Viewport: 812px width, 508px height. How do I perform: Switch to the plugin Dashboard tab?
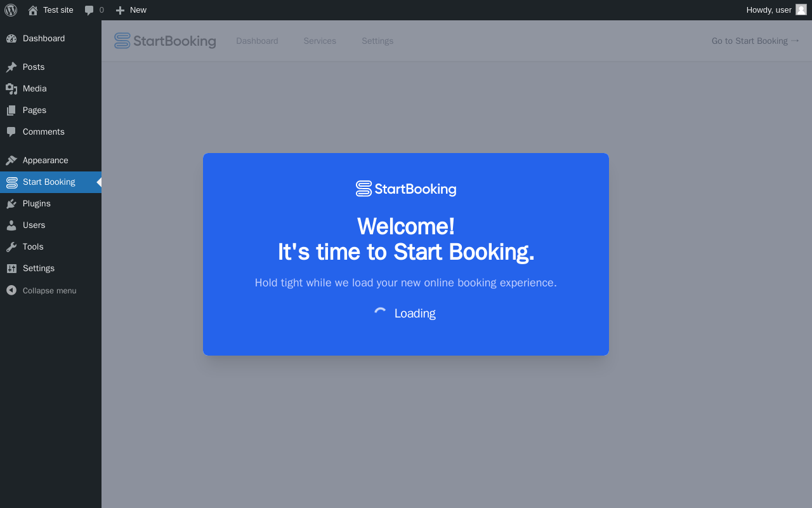click(257, 41)
